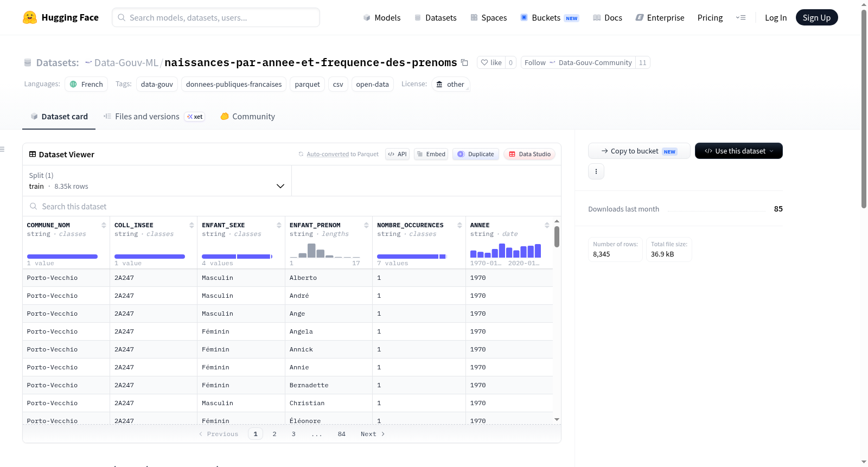Click the license bank icon
The height and width of the screenshot is (467, 868).
coord(439,84)
